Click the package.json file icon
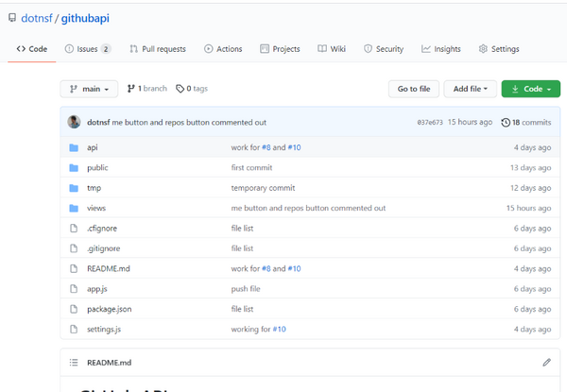 74,309
